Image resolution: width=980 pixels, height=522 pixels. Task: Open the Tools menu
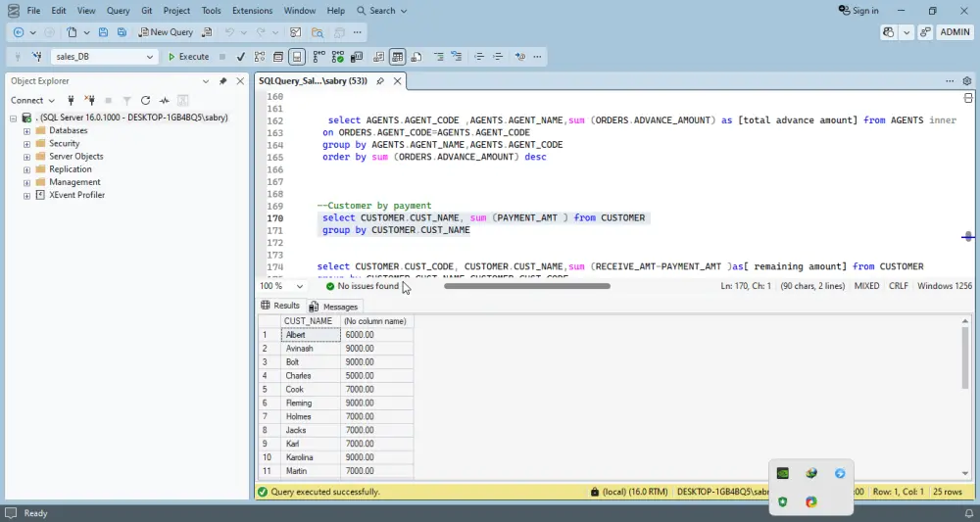[x=212, y=11]
